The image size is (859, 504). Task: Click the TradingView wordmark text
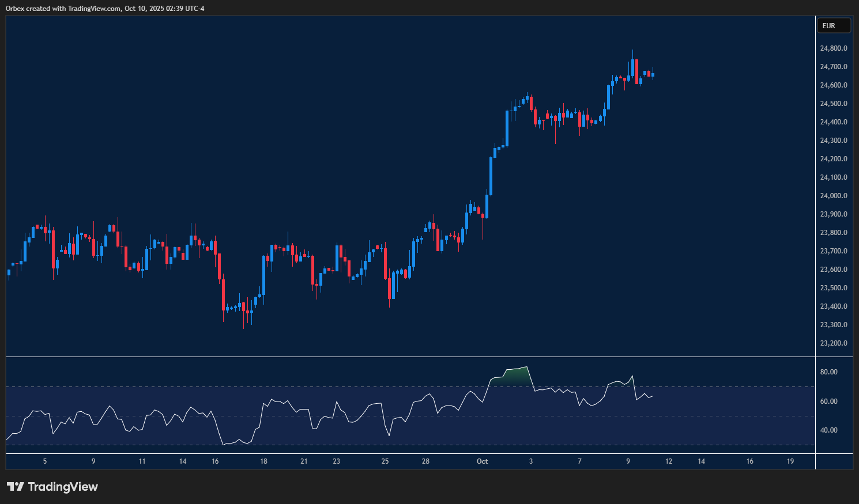tap(63, 487)
